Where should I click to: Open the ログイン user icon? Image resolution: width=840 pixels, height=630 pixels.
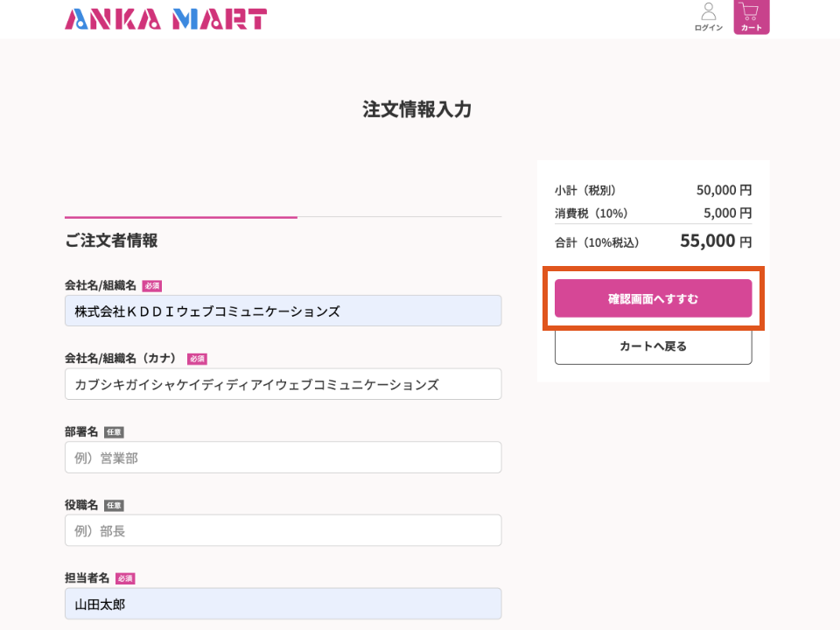click(708, 17)
